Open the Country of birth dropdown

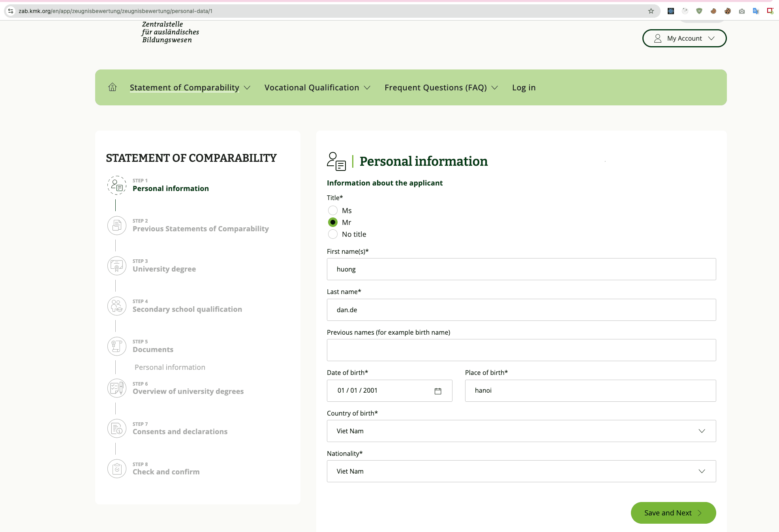pyautogui.click(x=521, y=431)
